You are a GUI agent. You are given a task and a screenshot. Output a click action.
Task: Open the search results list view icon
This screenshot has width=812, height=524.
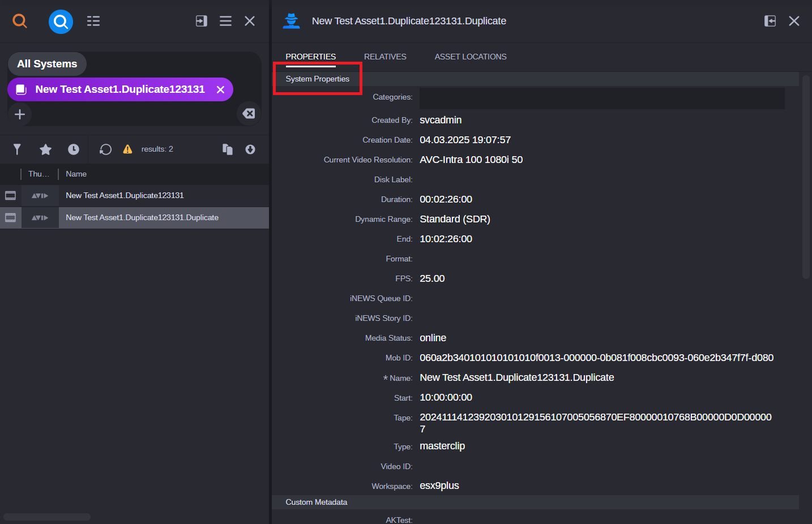click(93, 21)
